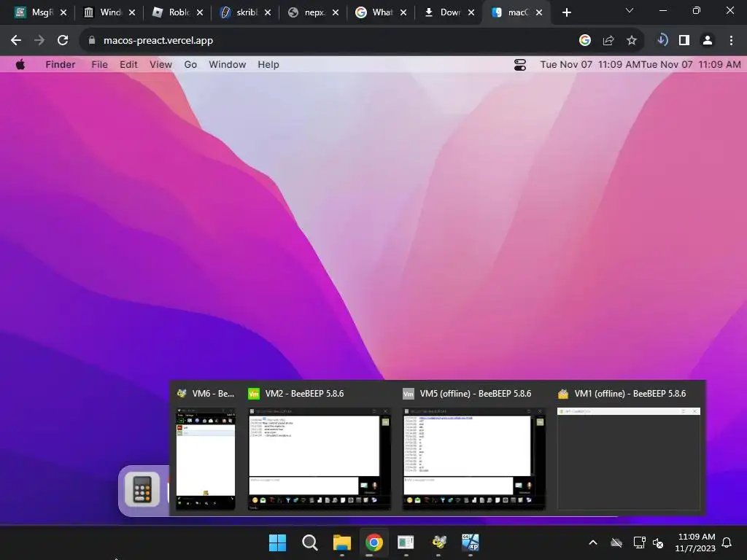747x560 pixels.
Task: Click the Google icon in the address bar
Action: point(585,41)
